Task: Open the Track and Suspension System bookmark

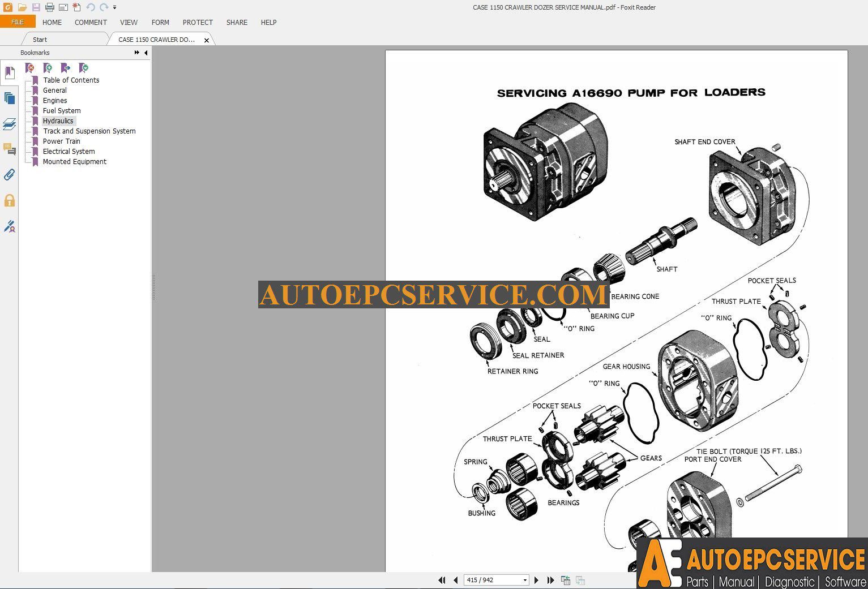Action: (x=89, y=131)
